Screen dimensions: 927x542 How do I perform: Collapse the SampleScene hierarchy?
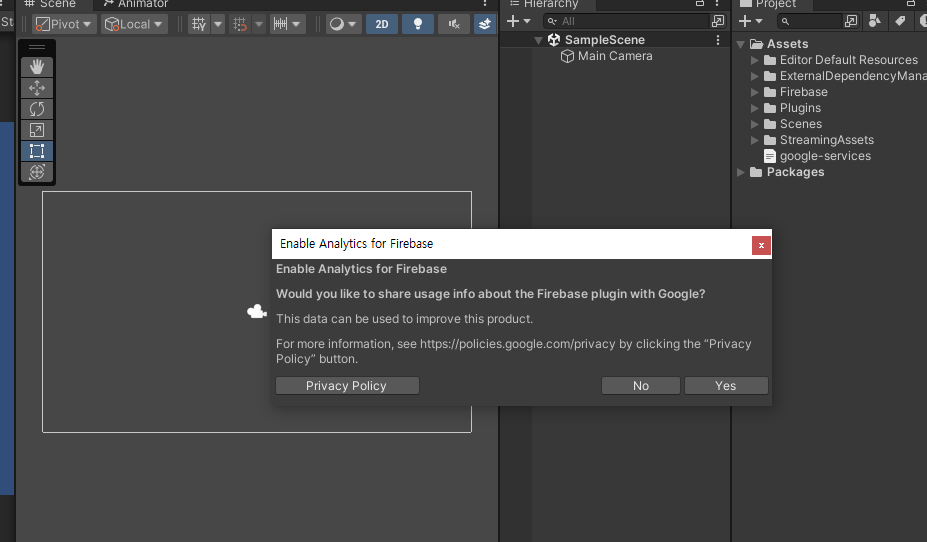pyautogui.click(x=538, y=40)
